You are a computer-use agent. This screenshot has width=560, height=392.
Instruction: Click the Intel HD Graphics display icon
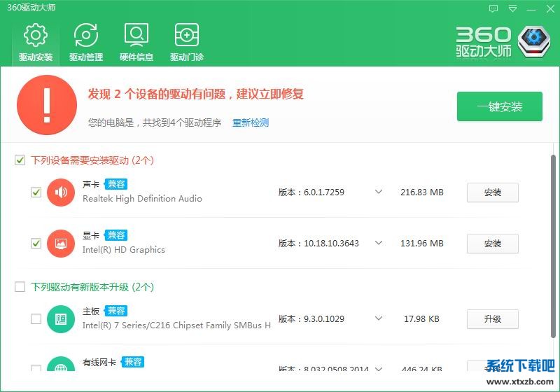[61, 244]
